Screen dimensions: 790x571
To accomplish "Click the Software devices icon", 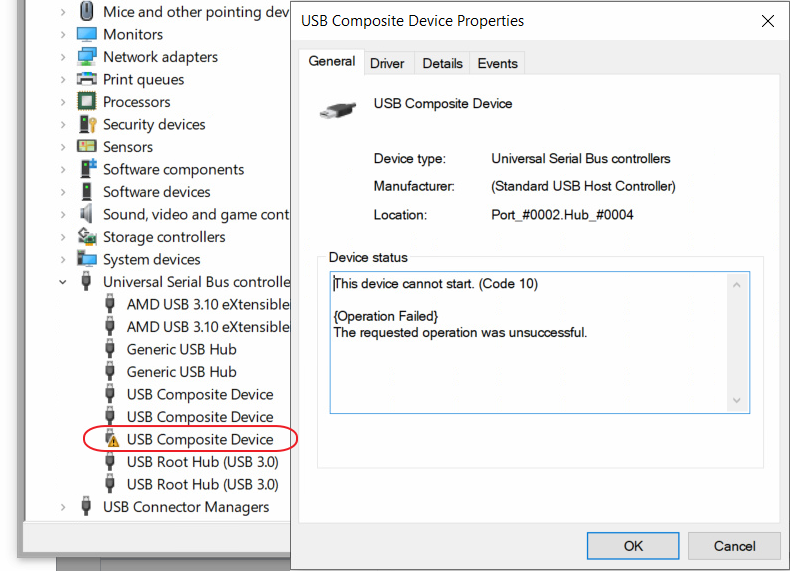I will point(87,192).
